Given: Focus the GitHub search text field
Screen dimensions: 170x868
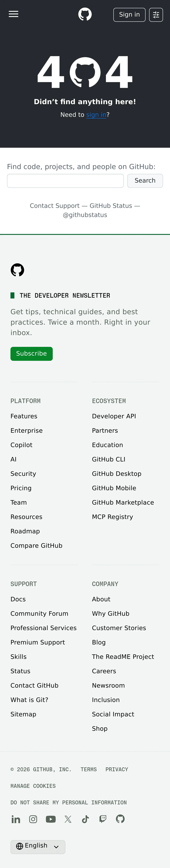Looking at the screenshot, I should click(x=65, y=181).
